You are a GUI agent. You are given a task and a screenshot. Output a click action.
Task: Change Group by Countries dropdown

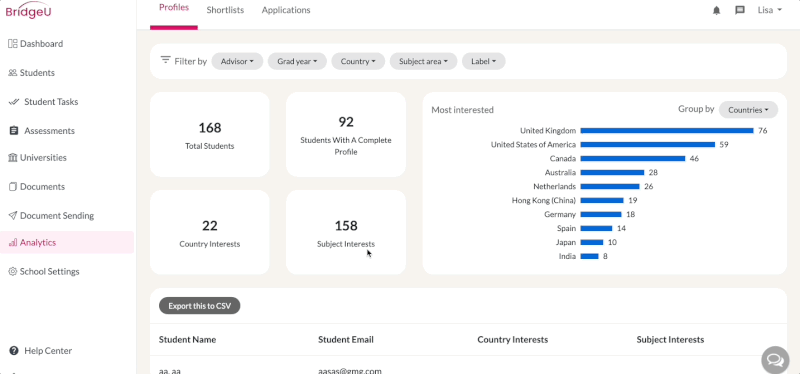coord(748,110)
